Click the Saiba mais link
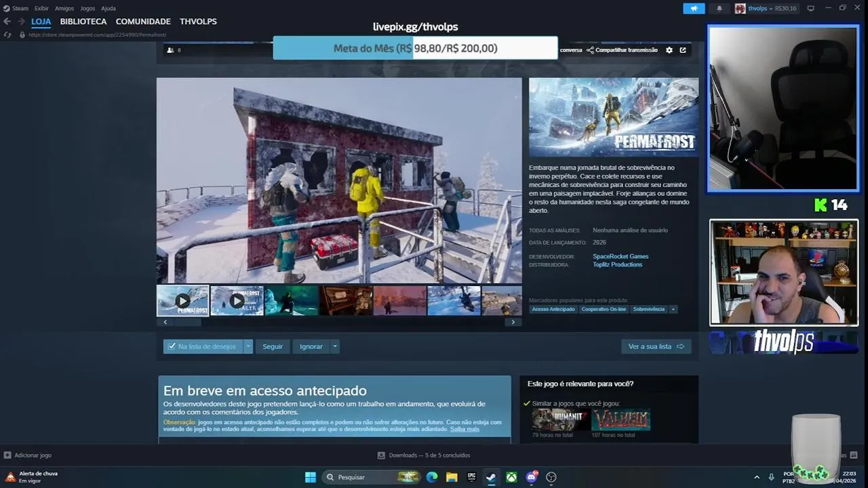The height and width of the screenshot is (488, 868). point(465,429)
